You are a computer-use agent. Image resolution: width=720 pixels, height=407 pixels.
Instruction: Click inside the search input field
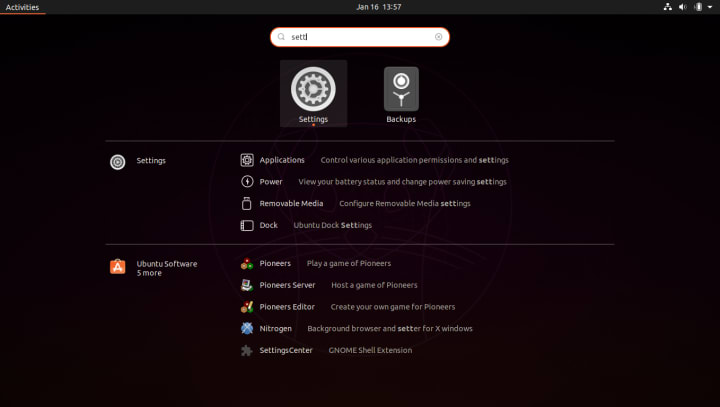click(x=360, y=37)
